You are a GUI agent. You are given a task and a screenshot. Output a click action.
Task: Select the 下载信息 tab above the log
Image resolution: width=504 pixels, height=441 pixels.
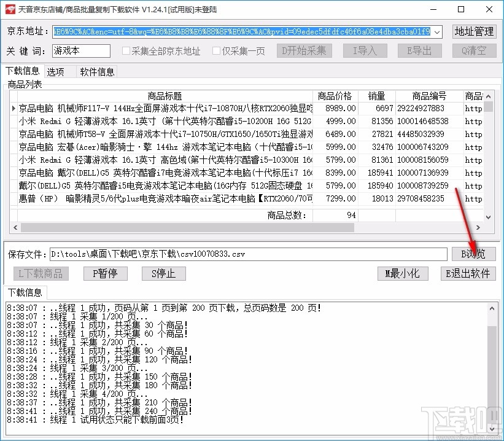(x=25, y=292)
